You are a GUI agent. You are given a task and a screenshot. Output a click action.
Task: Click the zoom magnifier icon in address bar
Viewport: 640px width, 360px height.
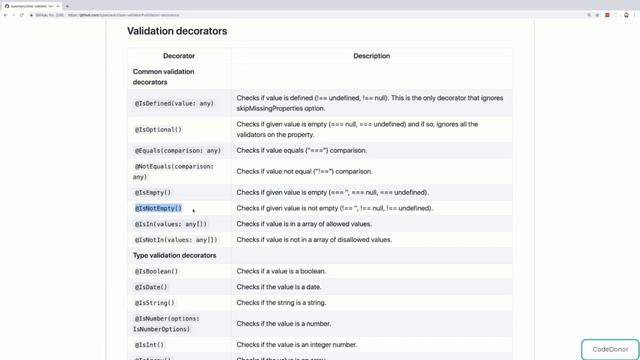pos(589,15)
